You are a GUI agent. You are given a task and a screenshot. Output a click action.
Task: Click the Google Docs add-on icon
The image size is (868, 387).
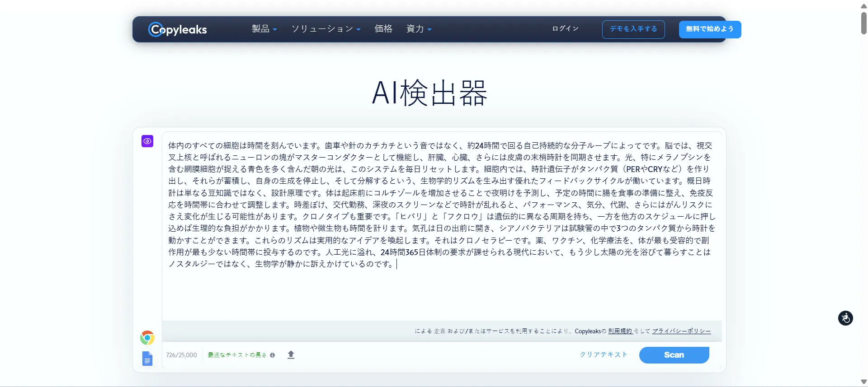point(147,359)
